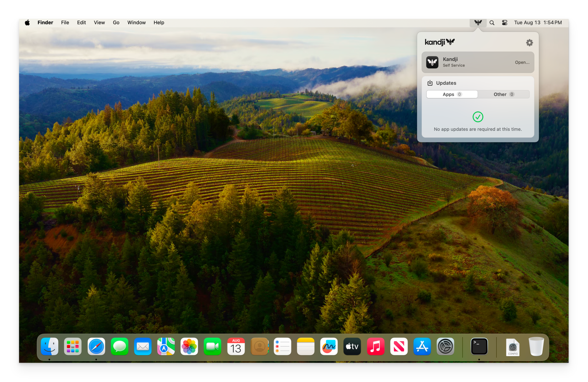Open System Settings from the Dock
This screenshot has height=382, width=588.
click(x=445, y=346)
